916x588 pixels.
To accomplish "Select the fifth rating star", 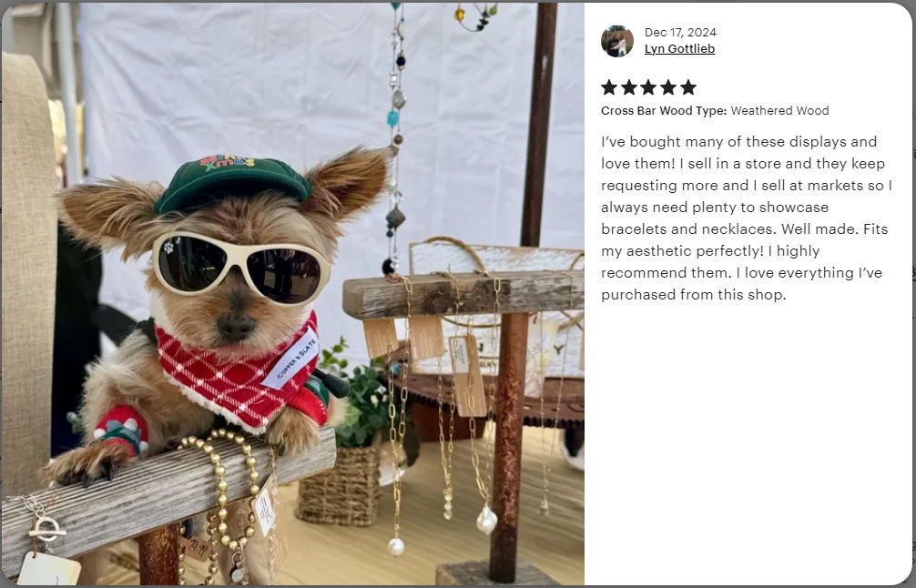I will [x=688, y=87].
